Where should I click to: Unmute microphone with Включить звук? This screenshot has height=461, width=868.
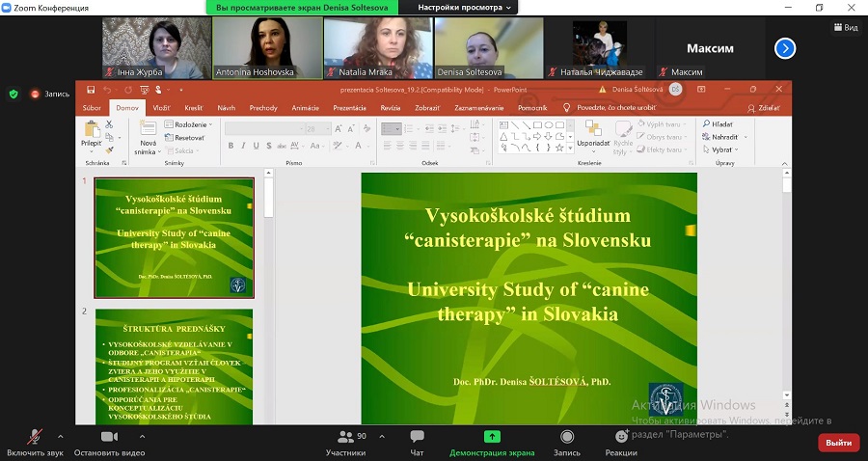[35, 437]
